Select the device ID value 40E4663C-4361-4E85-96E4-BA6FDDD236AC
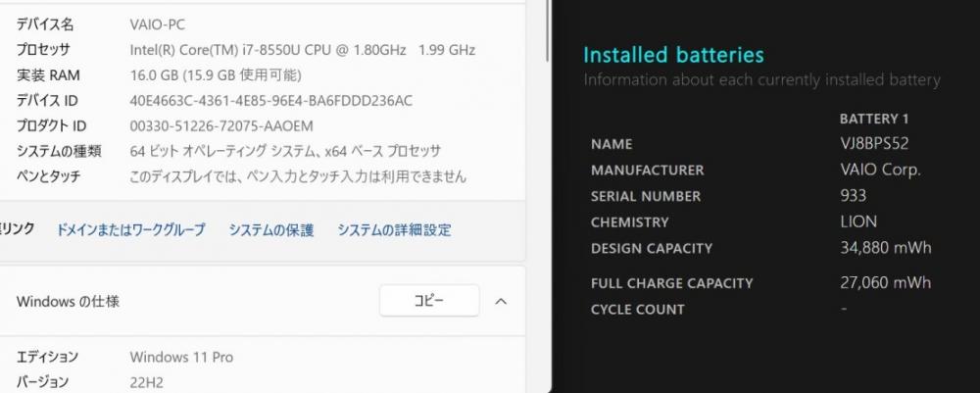The width and height of the screenshot is (980, 393). coord(270,101)
